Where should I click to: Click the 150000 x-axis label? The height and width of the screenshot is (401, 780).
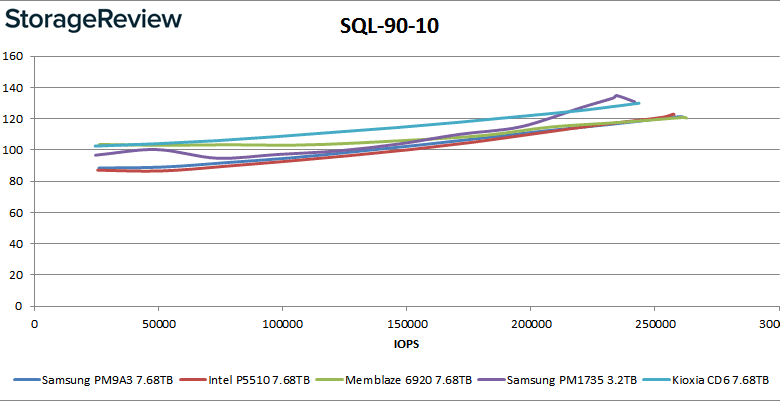point(406,324)
